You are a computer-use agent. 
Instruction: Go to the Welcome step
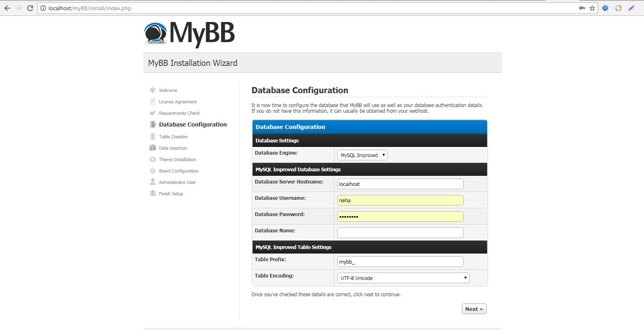click(168, 90)
